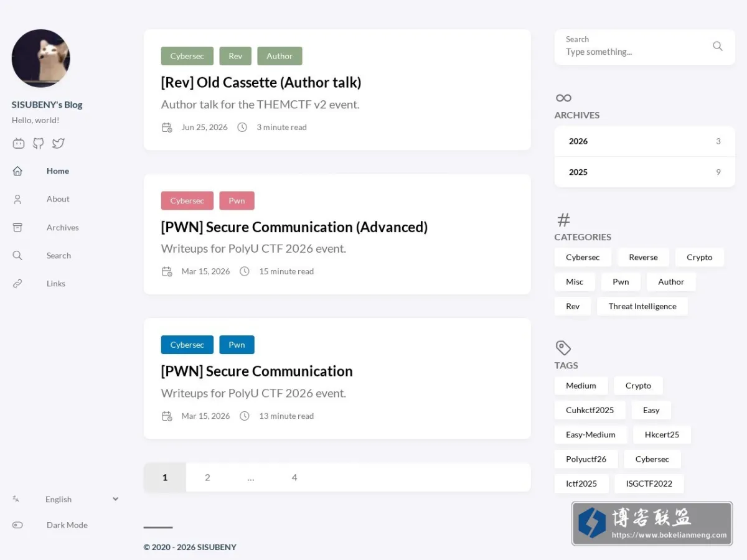Viewport: 747px width, 560px height.
Task: Choose the Crypto category under Categories
Action: tap(700, 258)
